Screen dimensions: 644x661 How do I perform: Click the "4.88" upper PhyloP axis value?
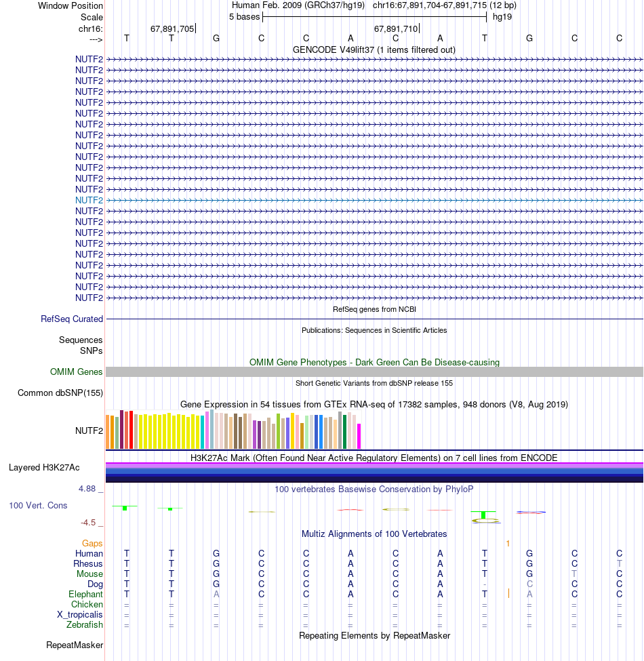(x=87, y=489)
